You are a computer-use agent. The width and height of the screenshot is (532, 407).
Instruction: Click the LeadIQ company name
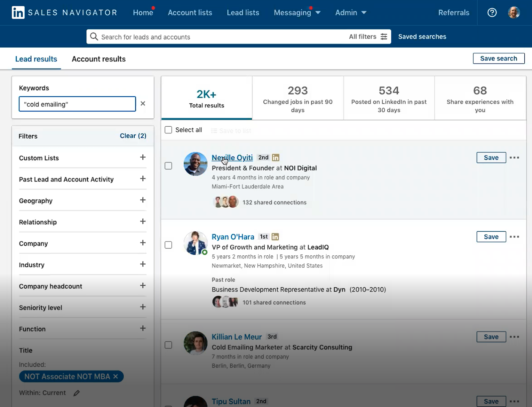[318, 247]
